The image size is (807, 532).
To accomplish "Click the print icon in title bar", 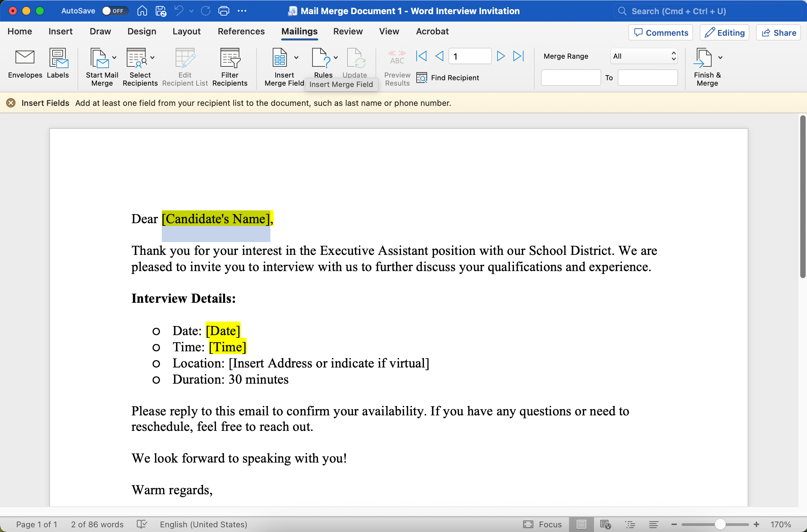I will coord(223,11).
